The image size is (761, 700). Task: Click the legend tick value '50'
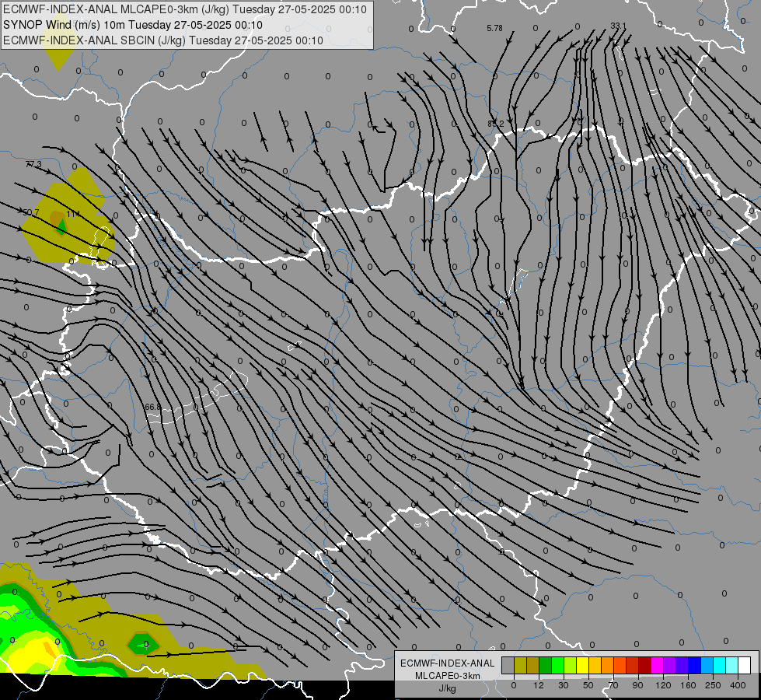[588, 685]
